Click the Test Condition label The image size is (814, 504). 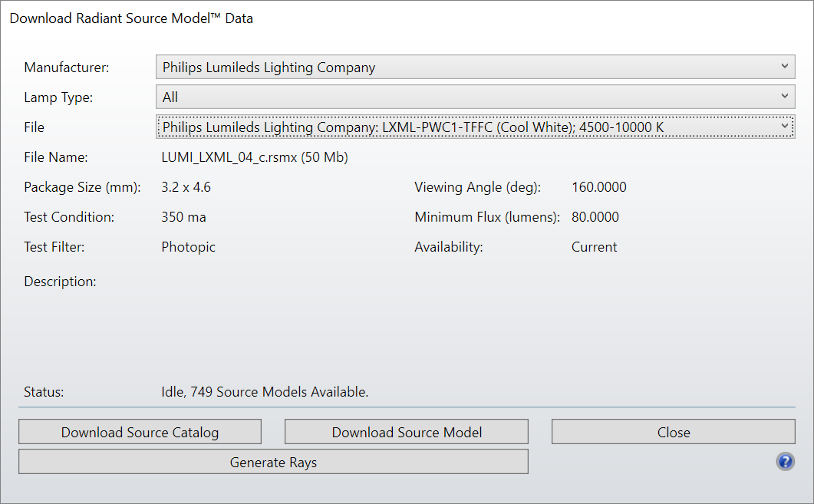(x=69, y=217)
